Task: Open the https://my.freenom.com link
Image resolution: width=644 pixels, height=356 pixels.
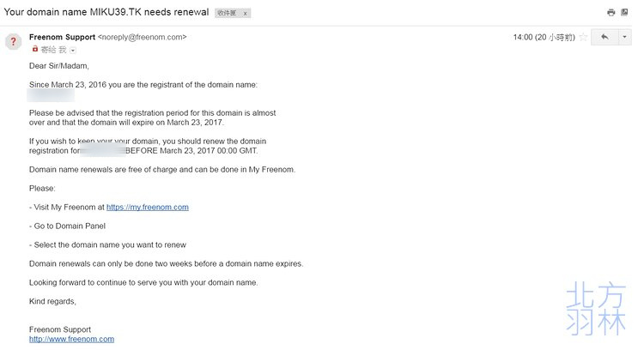Action: pos(148,207)
